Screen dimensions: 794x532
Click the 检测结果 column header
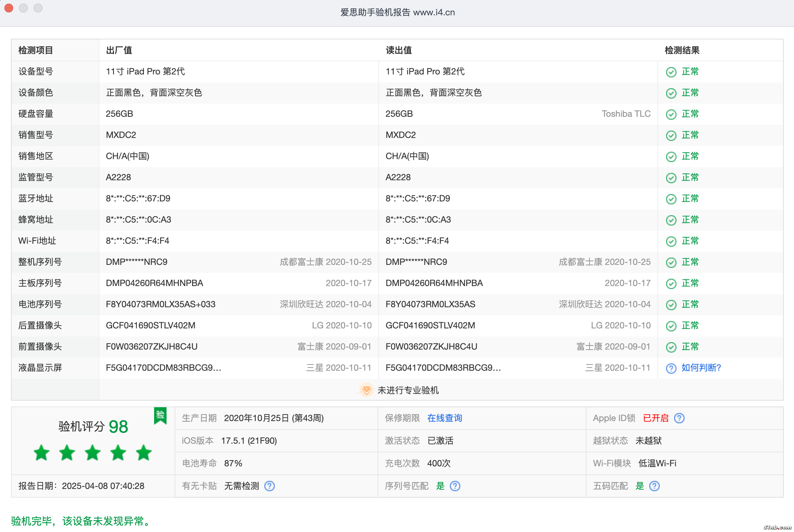click(x=682, y=50)
